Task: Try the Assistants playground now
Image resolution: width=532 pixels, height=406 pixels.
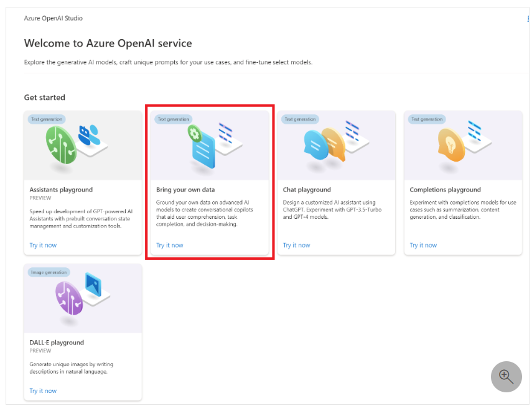Action: tap(43, 245)
